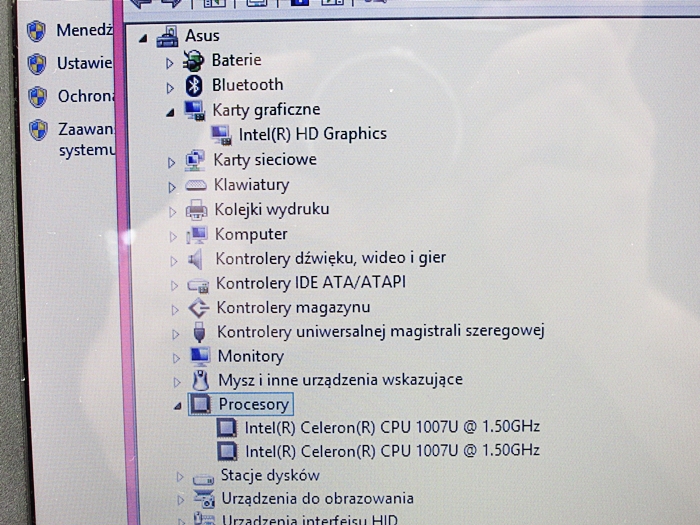This screenshot has width=700, height=525.
Task: Open the Ochrona link in the sidebar
Action: click(86, 96)
